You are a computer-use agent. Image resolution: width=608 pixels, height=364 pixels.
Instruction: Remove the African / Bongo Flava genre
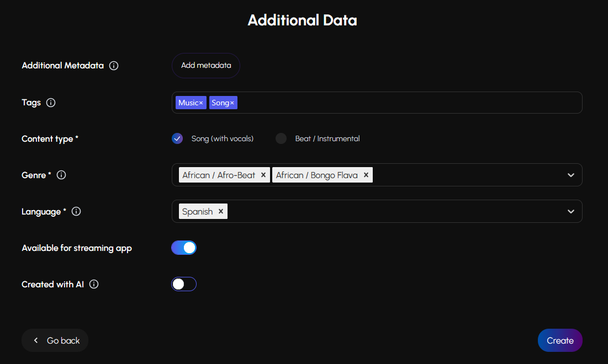(366, 175)
